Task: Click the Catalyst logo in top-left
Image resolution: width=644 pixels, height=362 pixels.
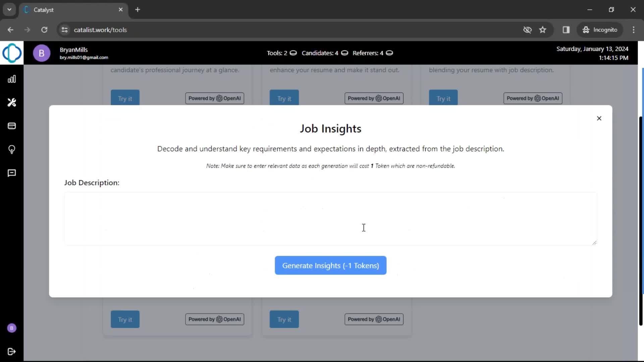Action: click(x=11, y=53)
